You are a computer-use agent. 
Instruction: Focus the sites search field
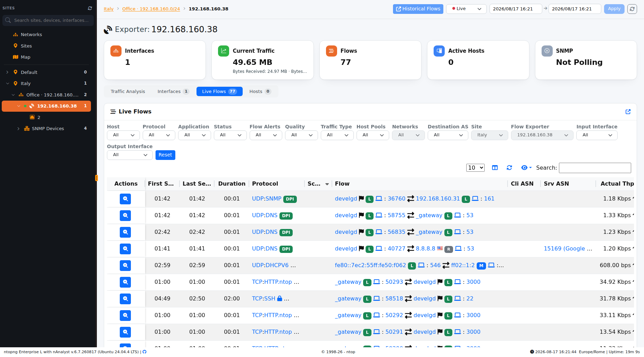(x=48, y=20)
